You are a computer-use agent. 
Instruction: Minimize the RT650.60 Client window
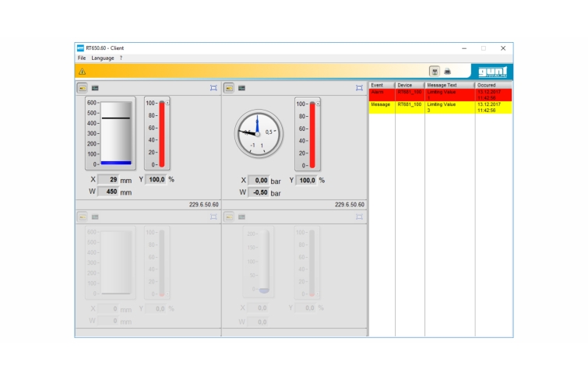coord(464,48)
